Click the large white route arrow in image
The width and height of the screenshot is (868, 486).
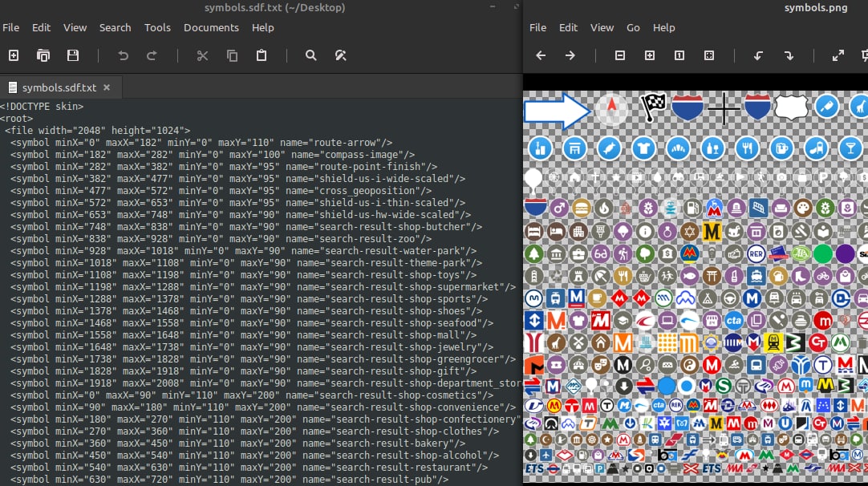coord(557,111)
